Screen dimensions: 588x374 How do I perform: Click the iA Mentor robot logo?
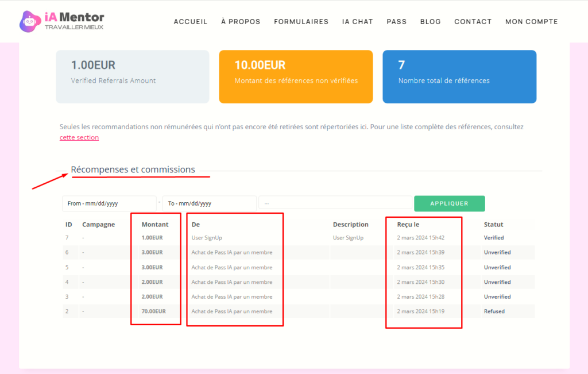click(30, 21)
